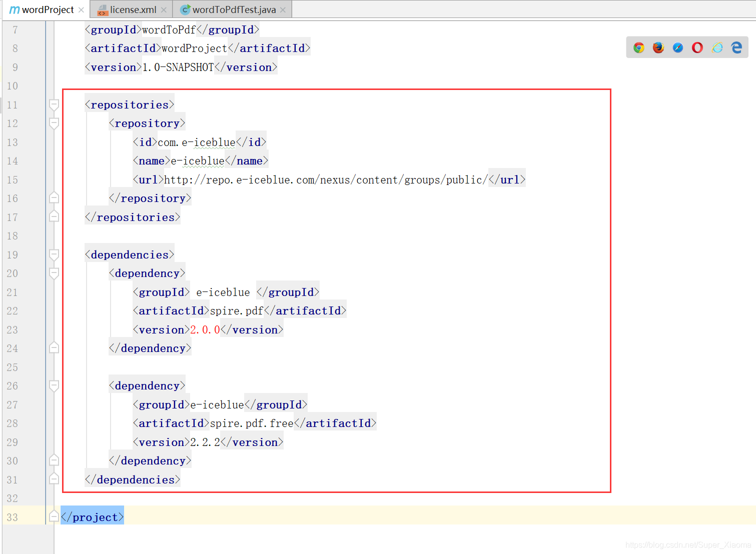The height and width of the screenshot is (554, 756).
Task: Open preview in Edge browser icon
Action: pos(736,47)
